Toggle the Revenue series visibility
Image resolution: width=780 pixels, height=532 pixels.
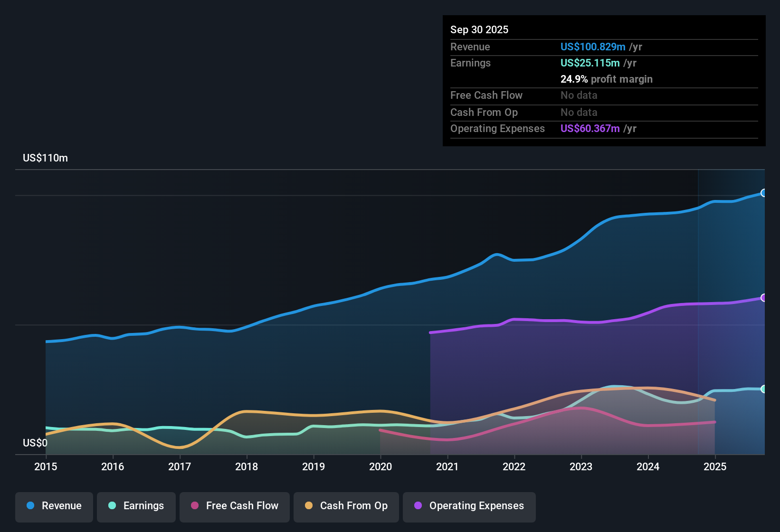(x=54, y=506)
